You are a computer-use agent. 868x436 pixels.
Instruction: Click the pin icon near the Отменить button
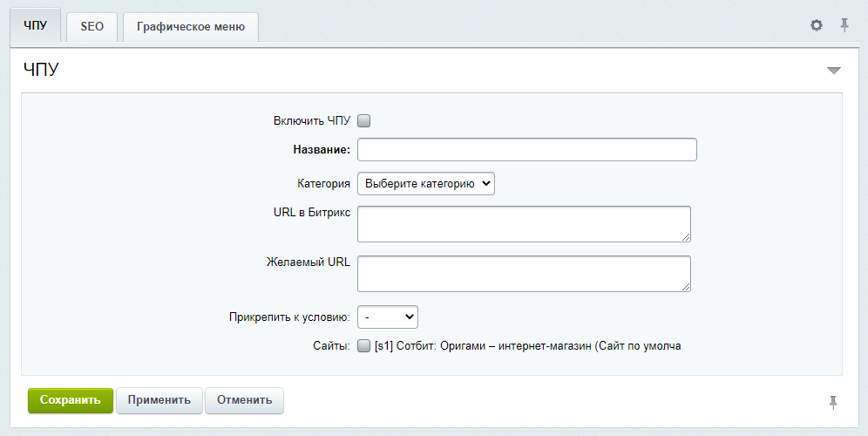click(x=833, y=402)
